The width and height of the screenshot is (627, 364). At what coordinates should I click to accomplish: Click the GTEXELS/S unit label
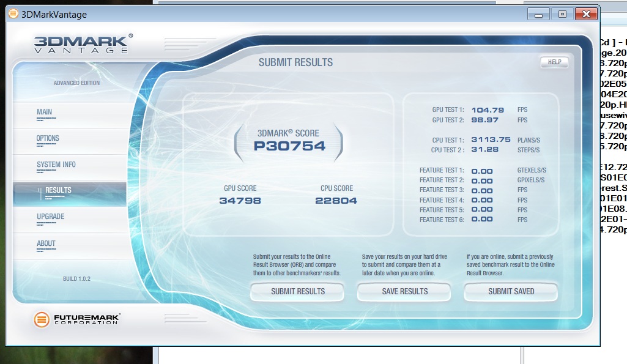pyautogui.click(x=532, y=171)
